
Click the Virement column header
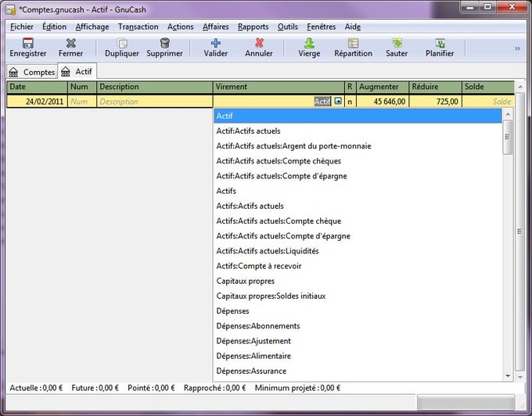click(x=279, y=87)
